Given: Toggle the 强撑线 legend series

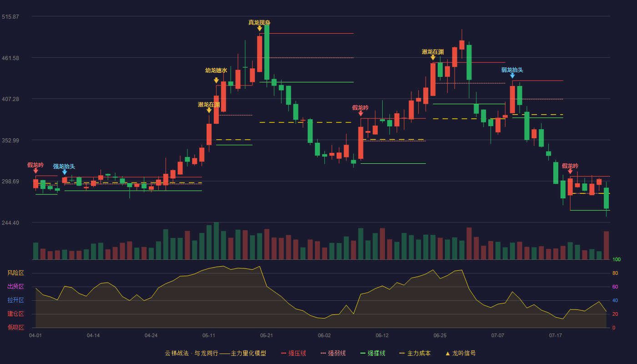Looking at the screenshot, I should click(x=373, y=353).
